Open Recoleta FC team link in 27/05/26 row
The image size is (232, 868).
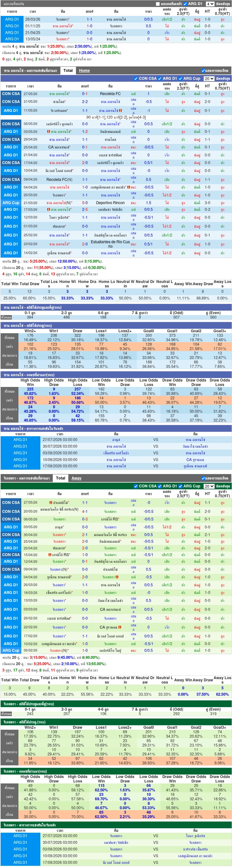pyautogui.click(x=110, y=94)
